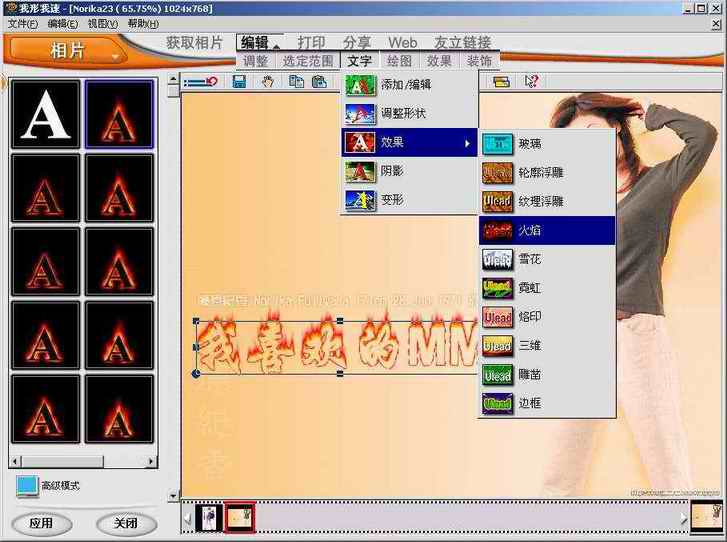Click the flaming text object on canvas
The width and height of the screenshot is (727, 542).
click(x=337, y=345)
